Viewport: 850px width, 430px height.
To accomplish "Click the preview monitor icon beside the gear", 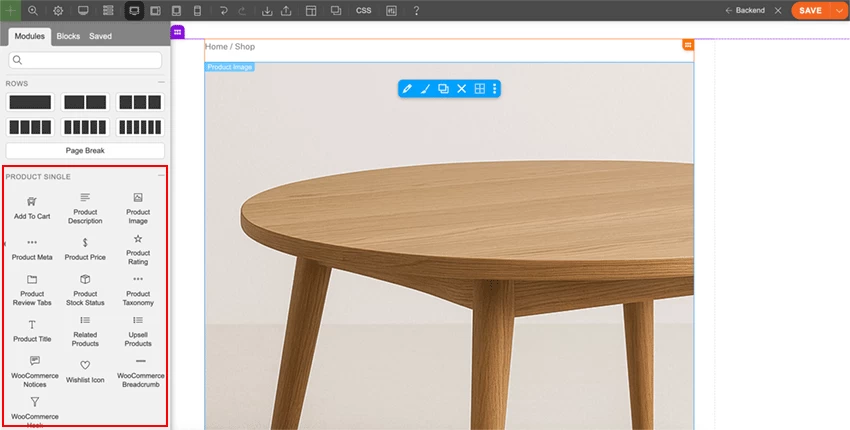I will [x=83, y=10].
